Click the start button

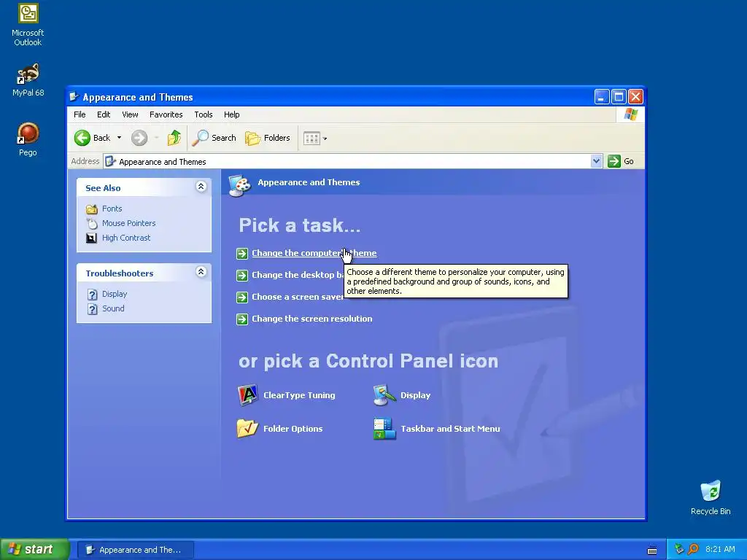[34, 549]
